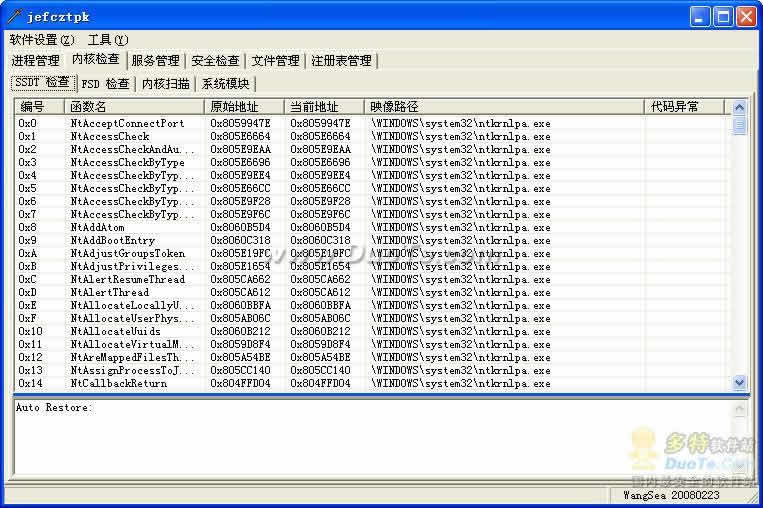The width and height of the screenshot is (763, 508).
Task: Select the NtAllocateUuids row
Action: pos(373,331)
